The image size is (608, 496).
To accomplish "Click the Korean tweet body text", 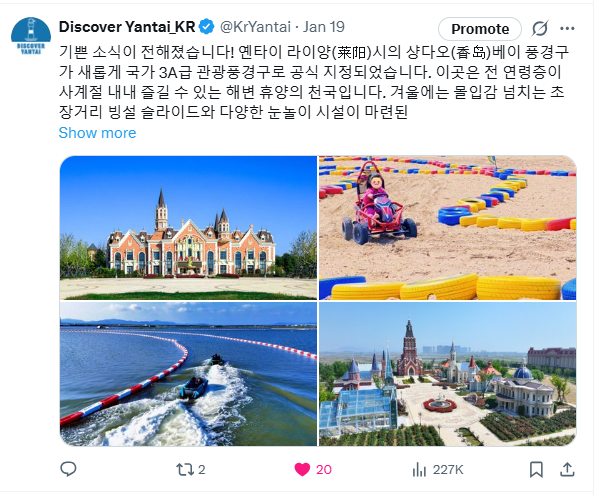I will (313, 82).
